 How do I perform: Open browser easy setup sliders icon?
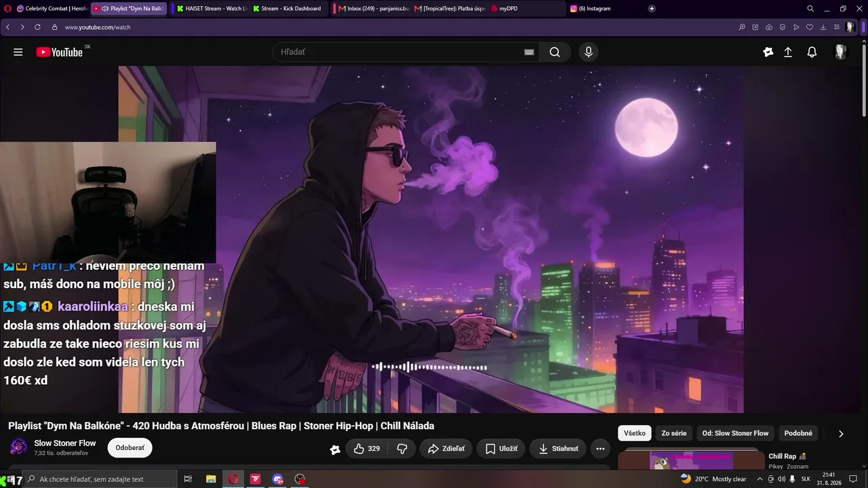point(836,27)
